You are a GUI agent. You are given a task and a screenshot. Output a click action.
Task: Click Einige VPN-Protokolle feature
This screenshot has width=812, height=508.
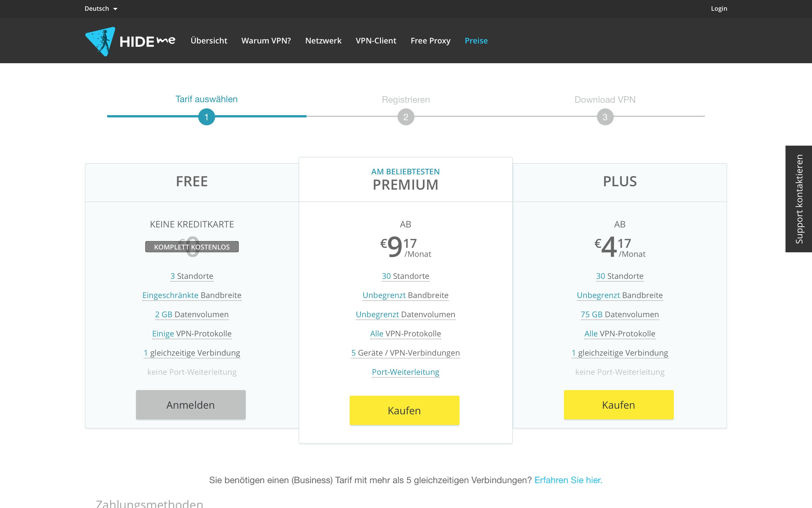pyautogui.click(x=192, y=334)
